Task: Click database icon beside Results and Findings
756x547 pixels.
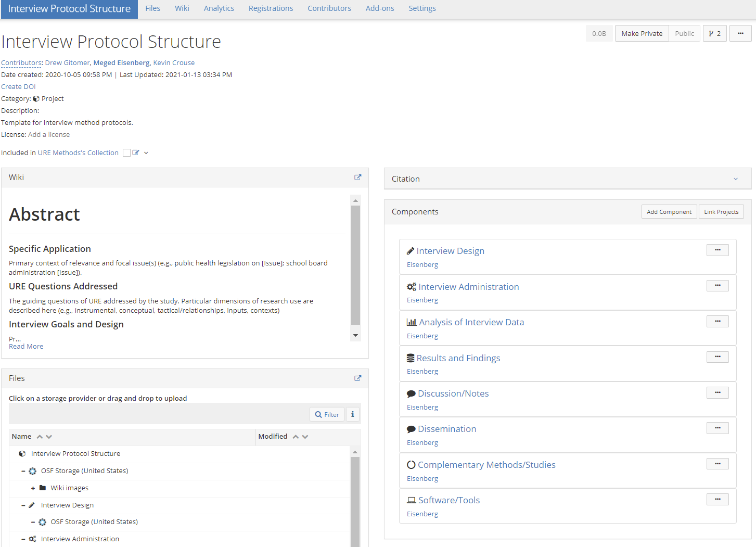Action: tap(411, 358)
